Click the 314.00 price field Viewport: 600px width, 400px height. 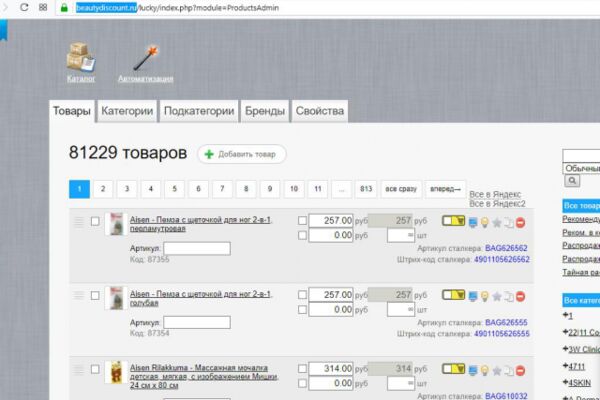click(x=331, y=369)
